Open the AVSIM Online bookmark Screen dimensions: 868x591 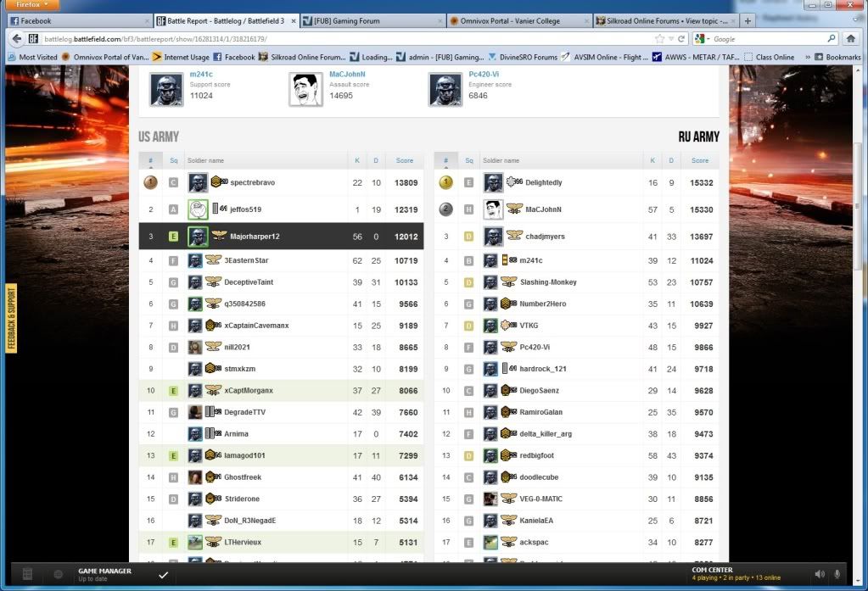pyautogui.click(x=604, y=57)
